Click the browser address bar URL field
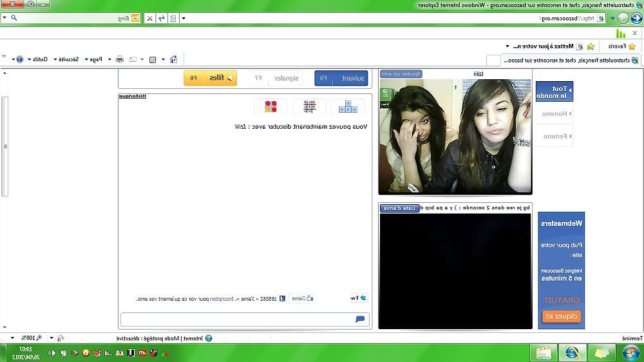 397,18
